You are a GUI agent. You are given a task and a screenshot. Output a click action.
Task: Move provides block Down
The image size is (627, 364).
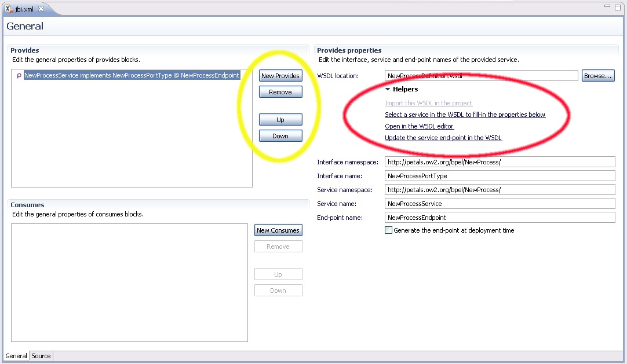280,136
